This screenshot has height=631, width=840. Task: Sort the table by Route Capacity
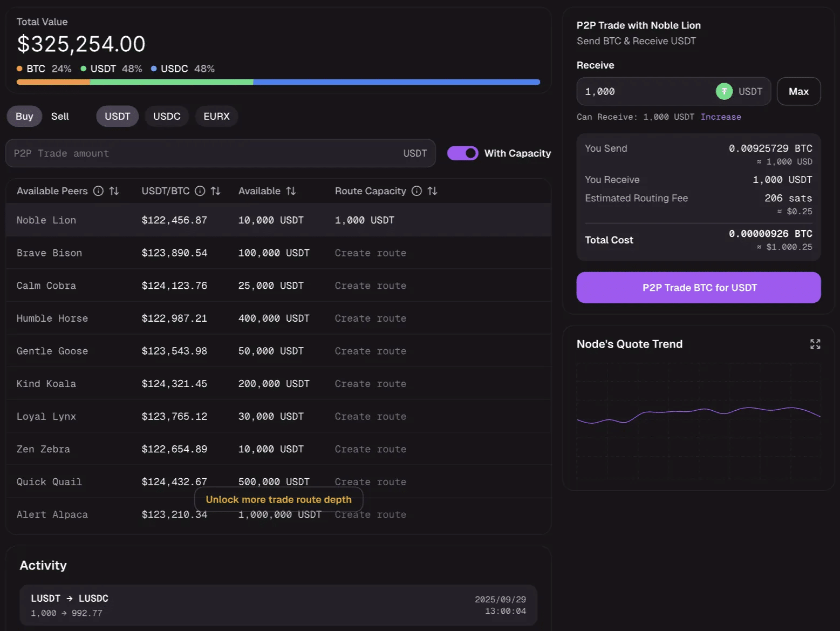(x=432, y=191)
